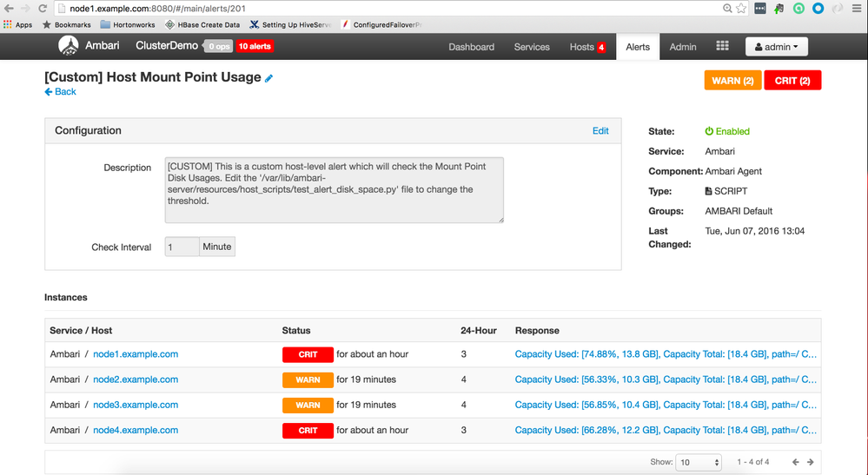This screenshot has width=868, height=475.
Task: Click the 10 alerts badge
Action: [255, 46]
